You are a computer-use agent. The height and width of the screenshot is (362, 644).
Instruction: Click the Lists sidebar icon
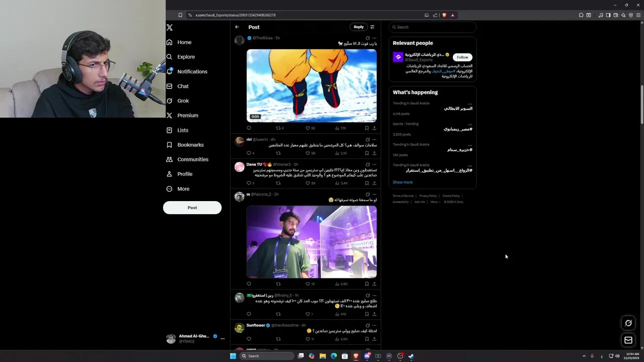(x=170, y=130)
